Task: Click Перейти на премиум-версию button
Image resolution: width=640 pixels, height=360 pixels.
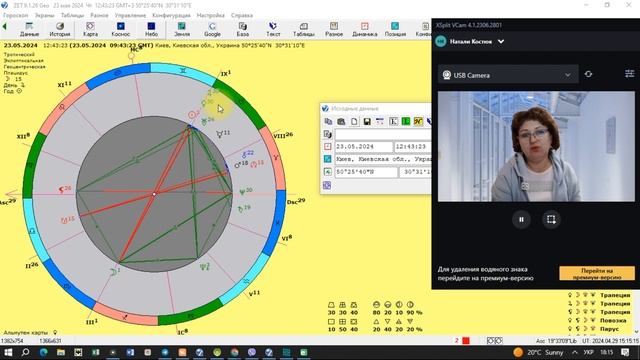Action: coord(597,273)
